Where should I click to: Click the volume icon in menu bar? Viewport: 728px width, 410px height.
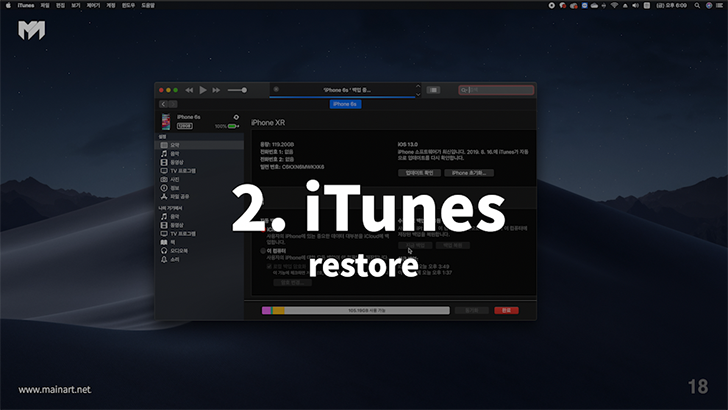tap(636, 6)
